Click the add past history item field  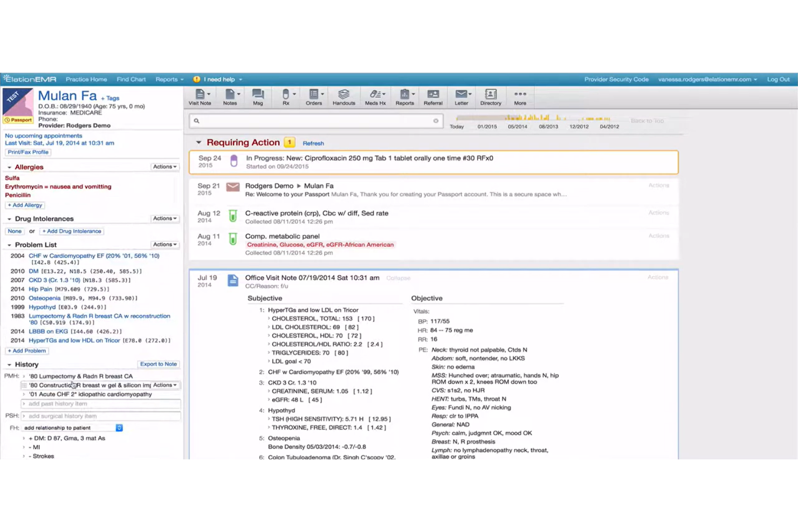100,404
